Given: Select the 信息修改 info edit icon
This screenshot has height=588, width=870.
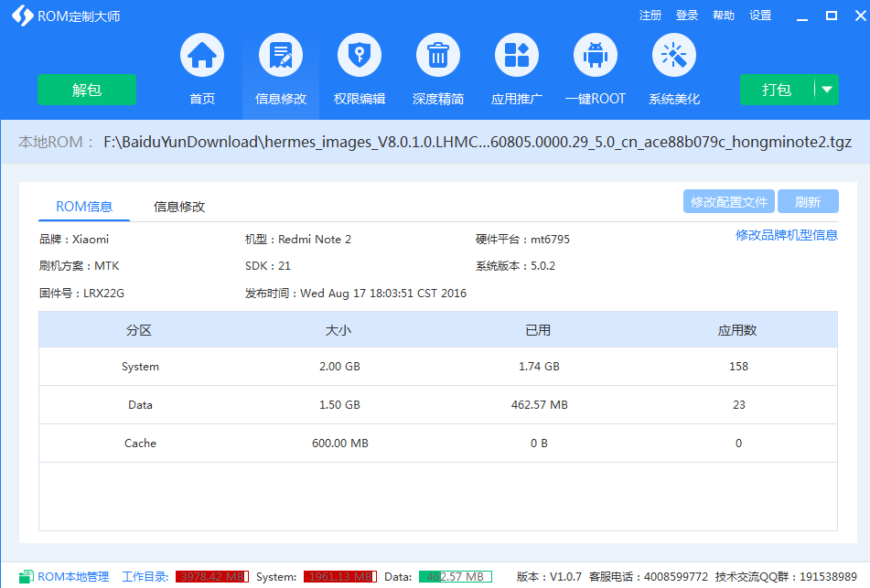Looking at the screenshot, I should (x=281, y=56).
